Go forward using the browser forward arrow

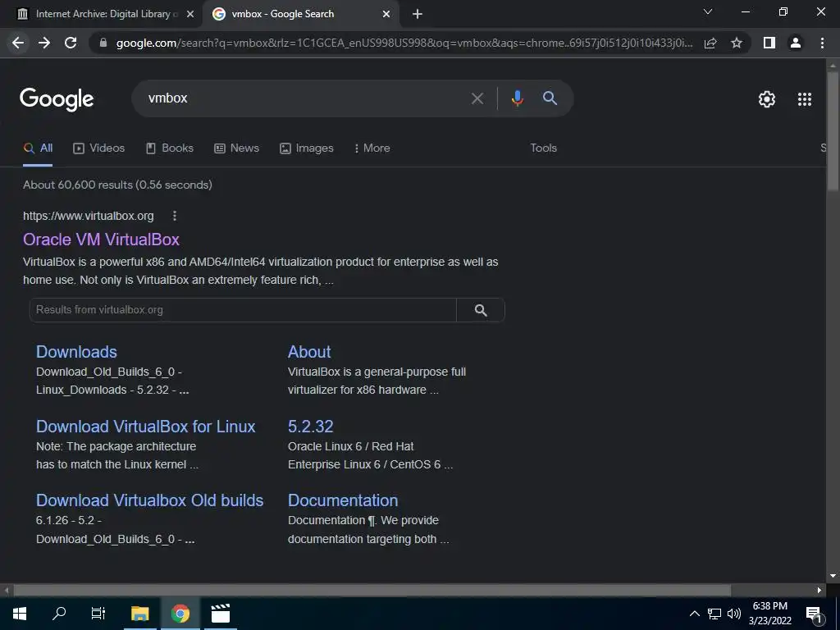pos(44,43)
